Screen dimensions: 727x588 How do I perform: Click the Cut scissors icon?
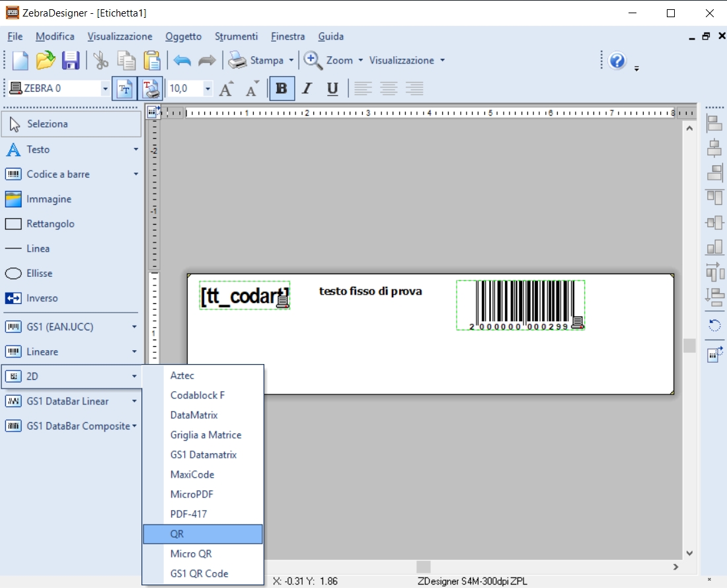100,60
